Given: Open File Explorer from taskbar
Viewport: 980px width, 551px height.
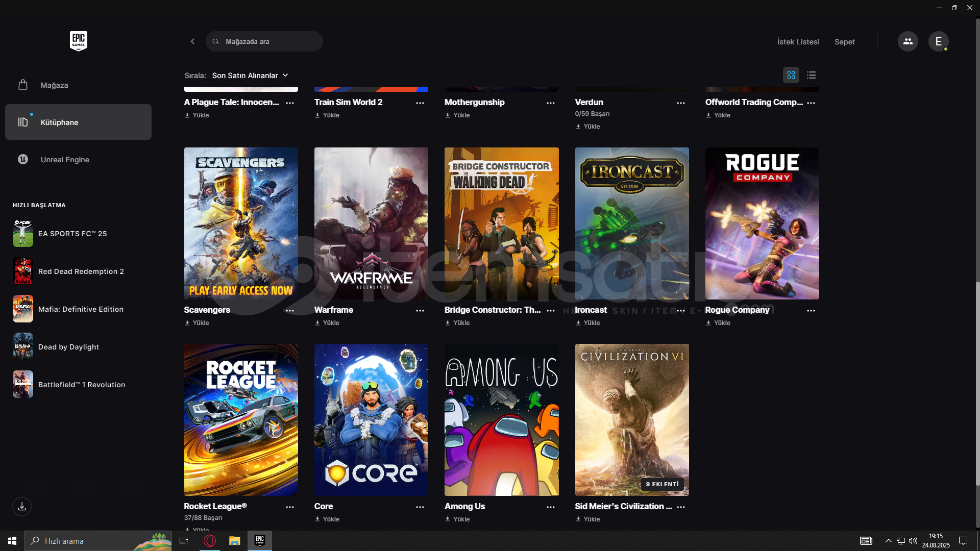Looking at the screenshot, I should click(234, 541).
